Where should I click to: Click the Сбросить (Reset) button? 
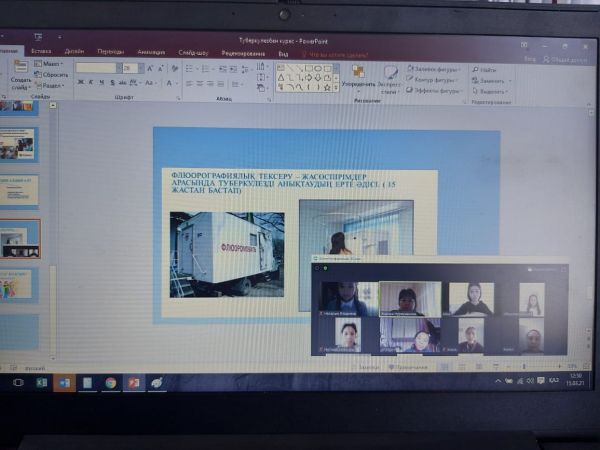pos(52,74)
